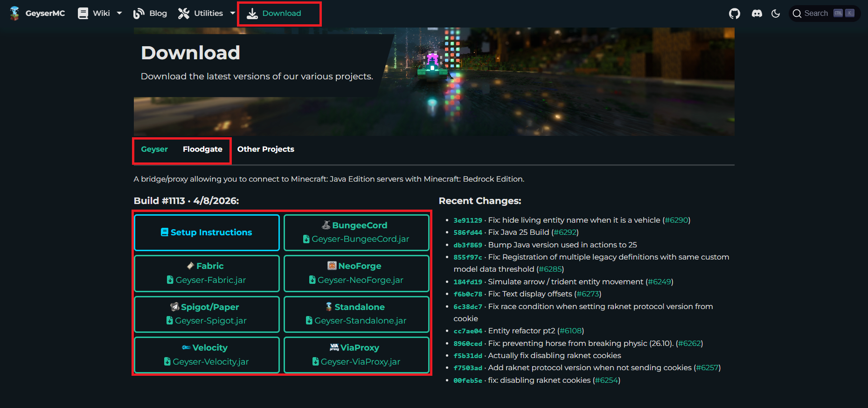Go to GeyserMC home text link

pos(45,14)
